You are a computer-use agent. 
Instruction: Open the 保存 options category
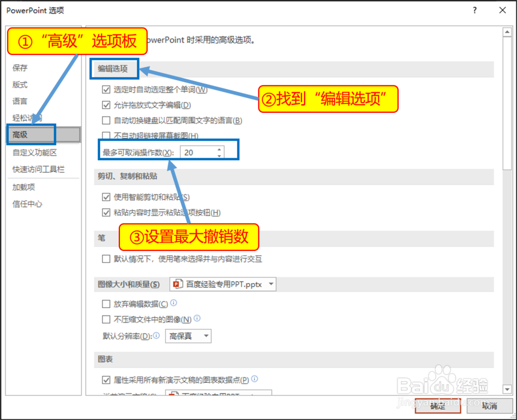[20, 68]
